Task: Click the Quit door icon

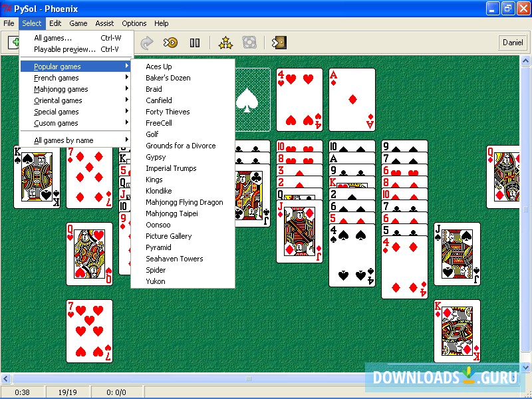Action: 279,43
